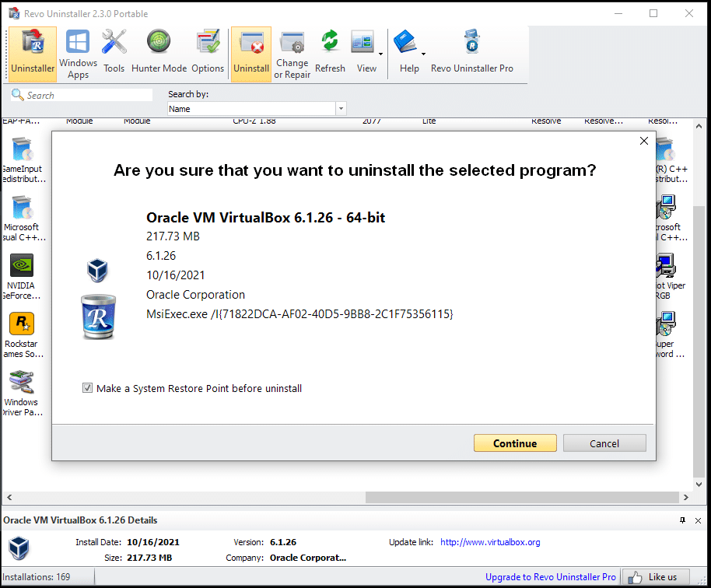Open the virtualbox.org update link
Screen dimensions: 711x588
490,542
